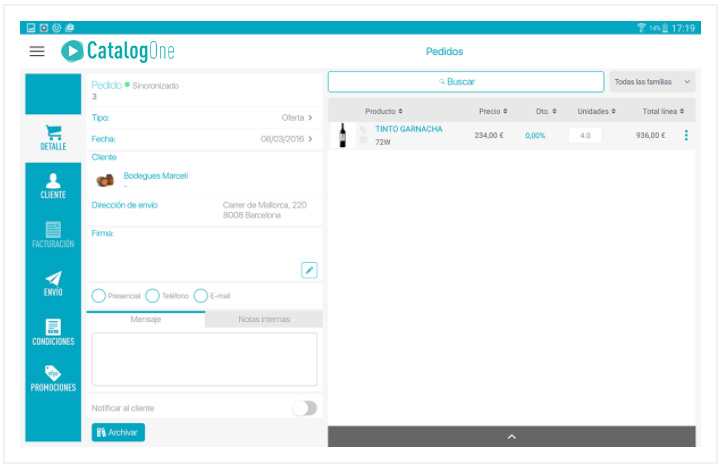Expand the bottom panel with the up arrow
725x468 pixels.
pyautogui.click(x=511, y=437)
